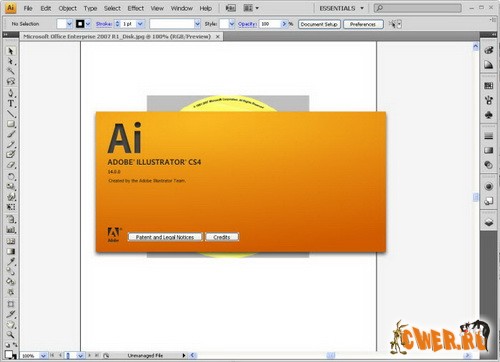Viewport: 500px width, 362px height.
Task: Open the opacity slider arrow
Action: click(284, 24)
